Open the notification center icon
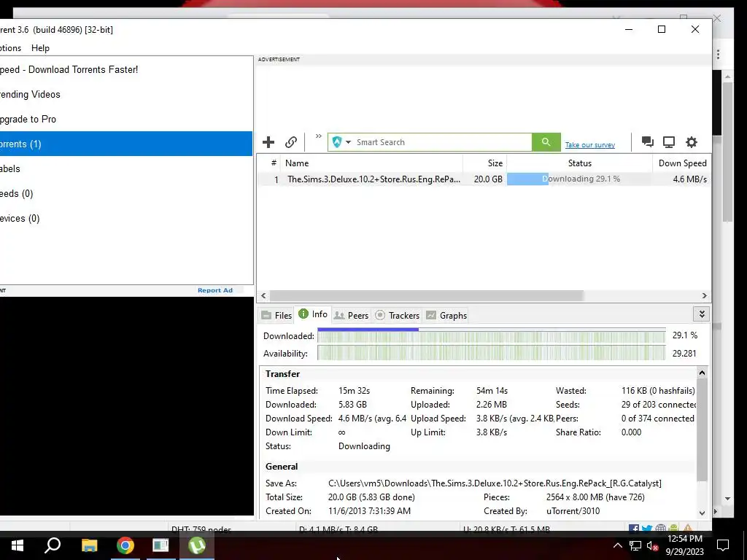This screenshot has width=747, height=560. coord(723,545)
